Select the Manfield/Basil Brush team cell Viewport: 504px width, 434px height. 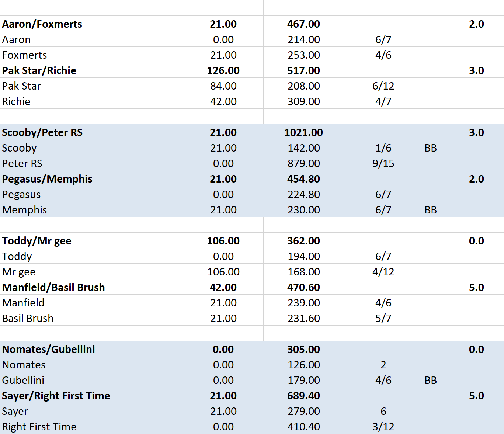[x=53, y=287]
